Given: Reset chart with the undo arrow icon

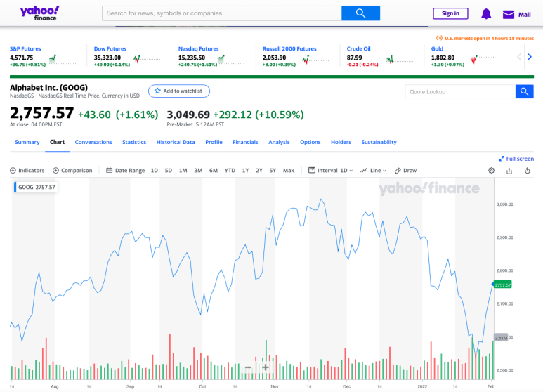Looking at the screenshot, I should tap(527, 171).
